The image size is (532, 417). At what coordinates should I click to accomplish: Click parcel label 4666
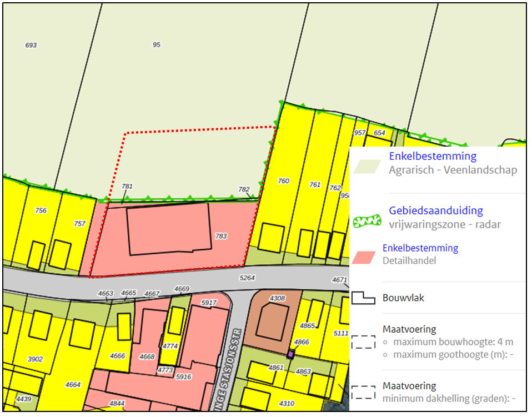point(117,356)
